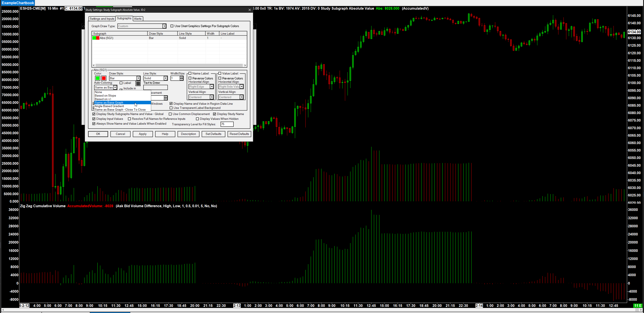Viewport: 644px width, 313px height.
Task: Switch to Settings and Inputs tab
Action: pyautogui.click(x=102, y=19)
